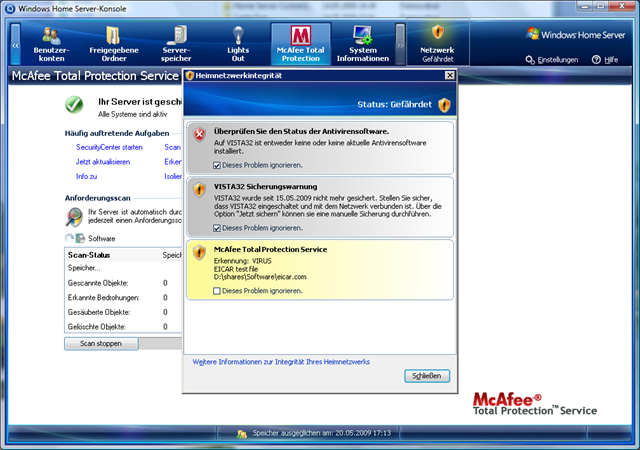Check ignore for McAfee virus detection
Viewport: 640px width, 450px height.
[x=217, y=291]
